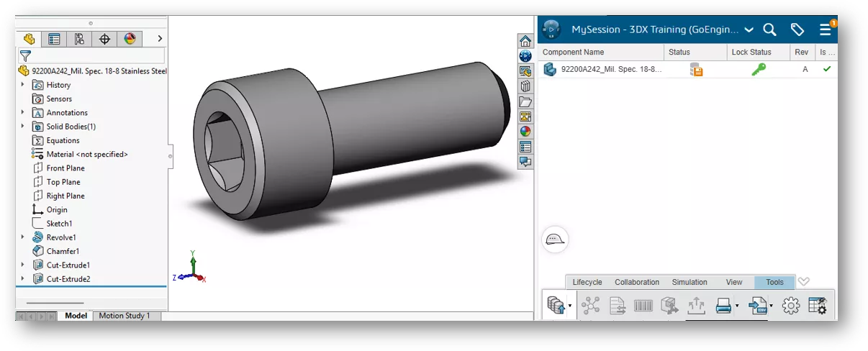Expand the Cut-Extrude1 feature
The width and height of the screenshot is (868, 351).
22,265
